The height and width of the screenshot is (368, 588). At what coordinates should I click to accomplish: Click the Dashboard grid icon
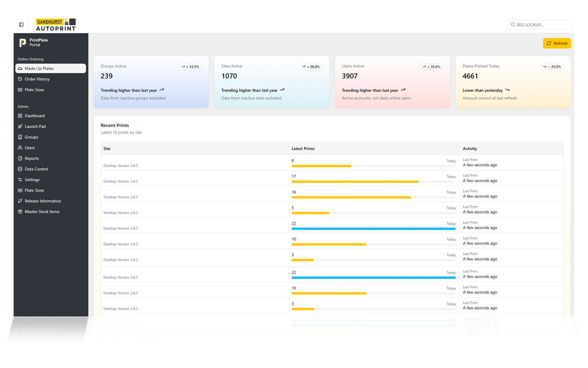pos(20,116)
